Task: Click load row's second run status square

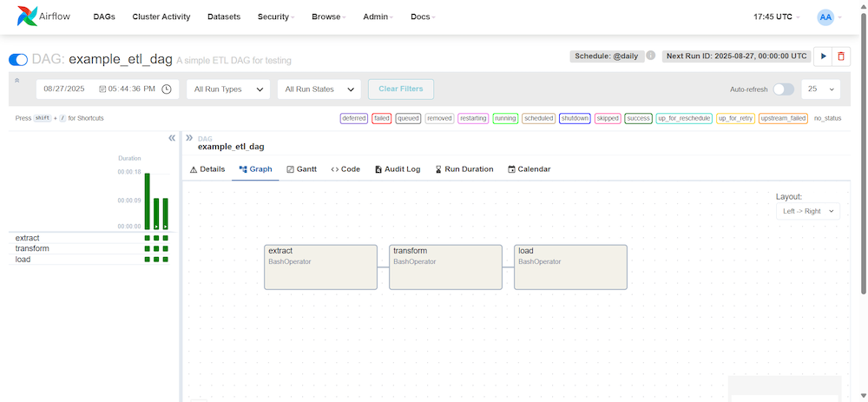Action: (156, 259)
